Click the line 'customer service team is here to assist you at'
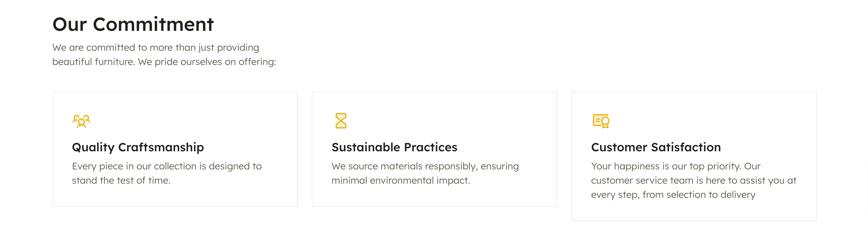The image size is (868, 232). (693, 180)
